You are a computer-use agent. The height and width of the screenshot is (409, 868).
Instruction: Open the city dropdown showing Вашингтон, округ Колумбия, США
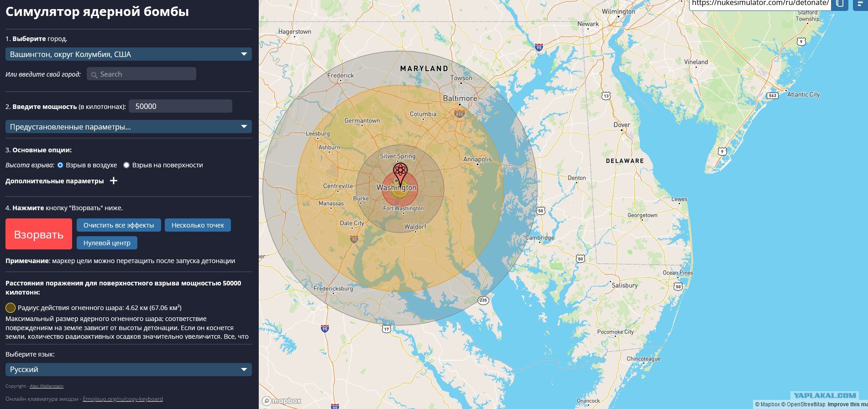(129, 54)
